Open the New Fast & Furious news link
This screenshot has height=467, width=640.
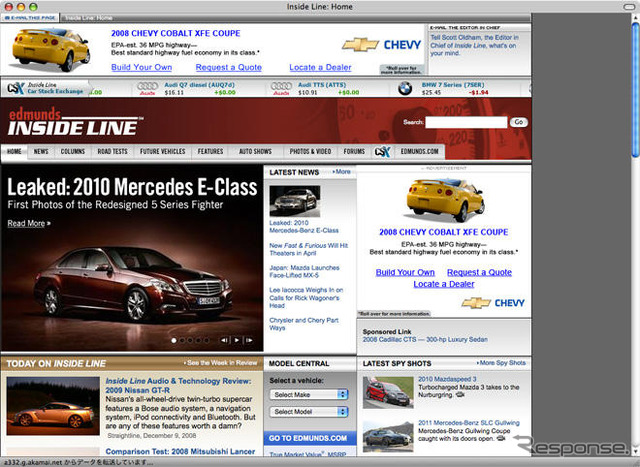click(x=309, y=249)
